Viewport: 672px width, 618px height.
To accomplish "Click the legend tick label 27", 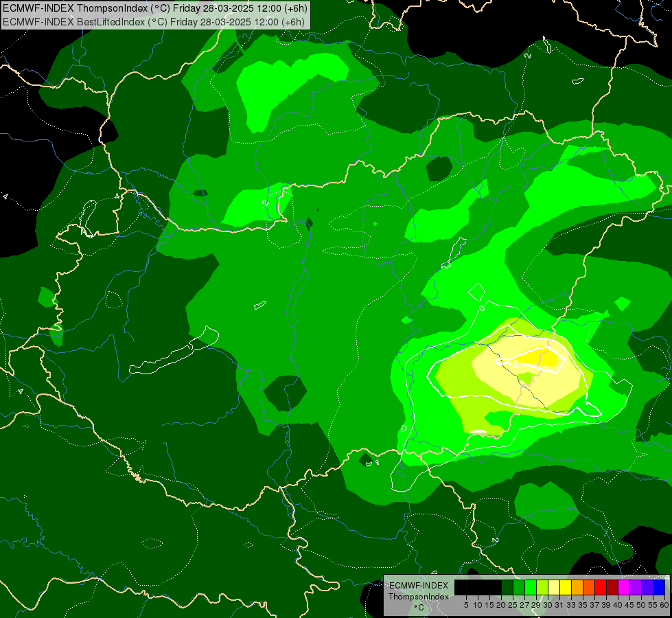I will click(524, 605).
